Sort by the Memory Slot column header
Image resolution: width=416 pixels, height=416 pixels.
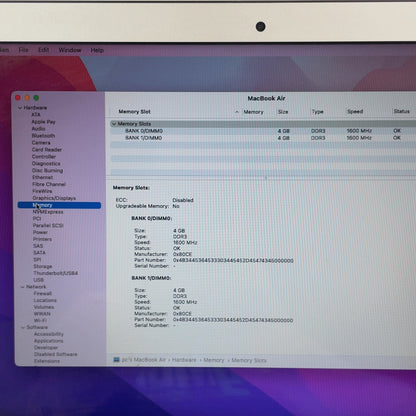click(134, 112)
